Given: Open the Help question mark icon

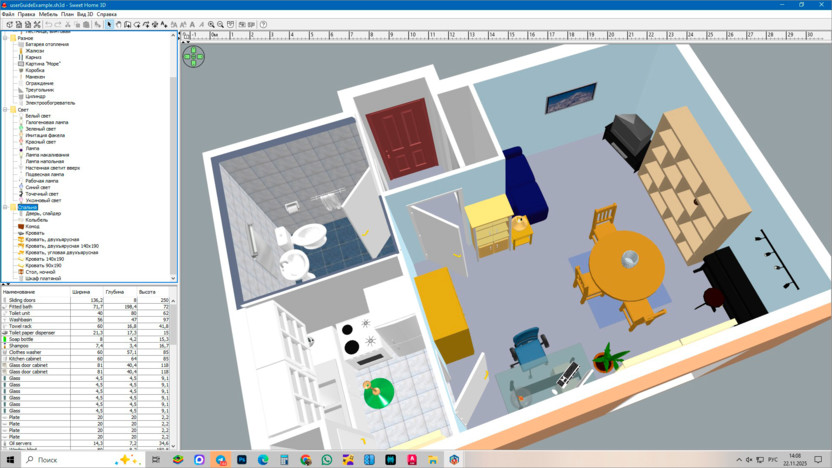Looking at the screenshot, I should pos(264,24).
